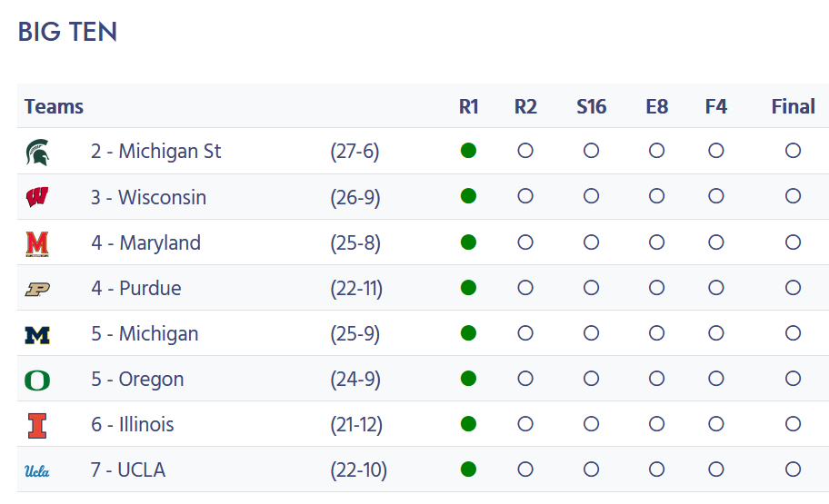The height and width of the screenshot is (504, 829).
Task: Click the Michigan State Spartans logo
Action: point(37,153)
